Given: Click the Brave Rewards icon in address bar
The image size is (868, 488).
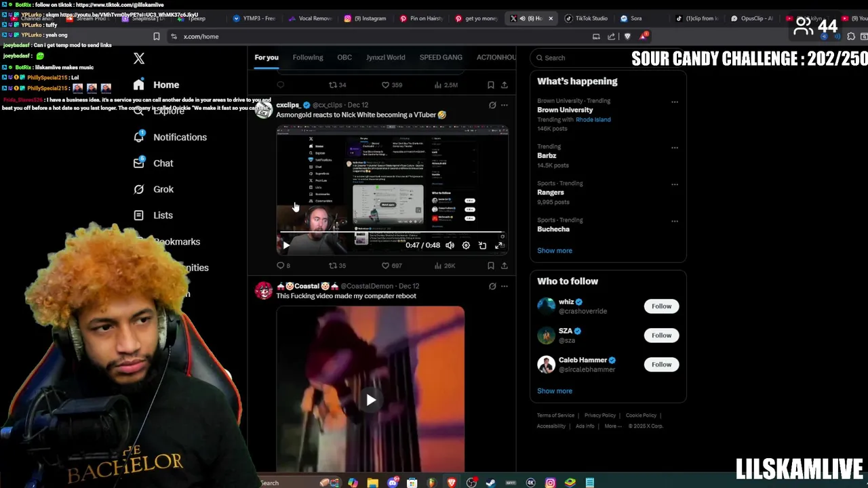Looking at the screenshot, I should [642, 36].
